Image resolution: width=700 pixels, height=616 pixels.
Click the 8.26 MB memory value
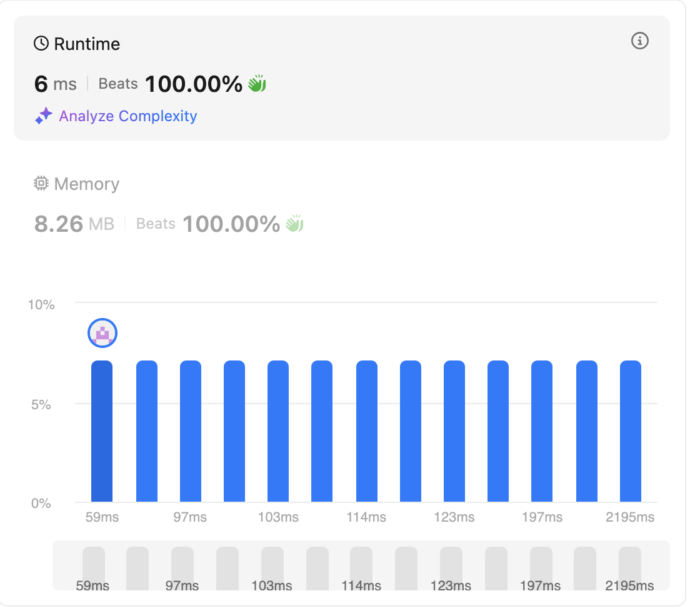(74, 224)
